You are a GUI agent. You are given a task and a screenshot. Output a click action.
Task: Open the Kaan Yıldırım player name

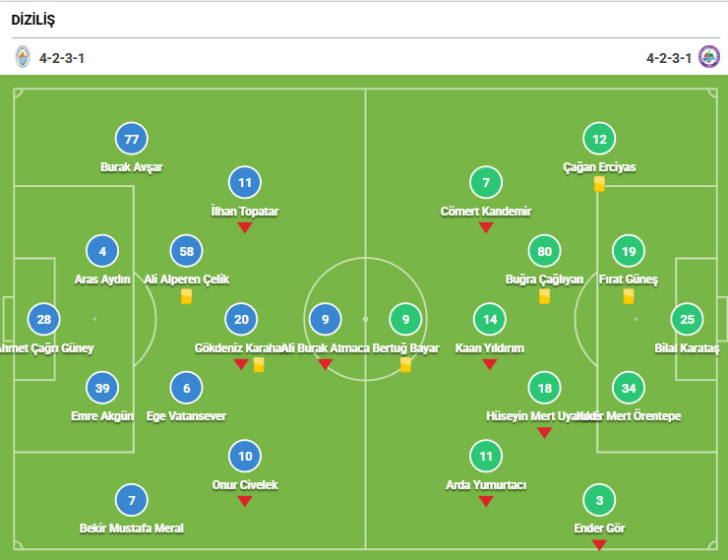[x=489, y=348]
